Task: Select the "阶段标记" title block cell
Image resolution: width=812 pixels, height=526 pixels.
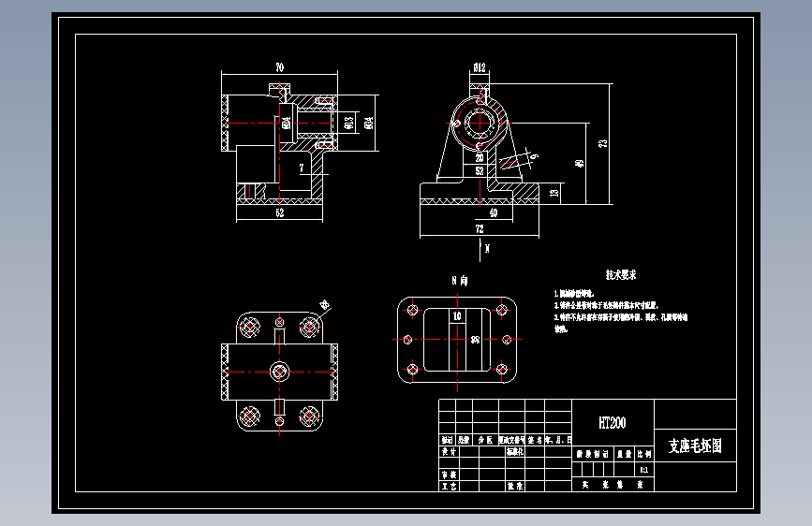Action: pyautogui.click(x=593, y=454)
